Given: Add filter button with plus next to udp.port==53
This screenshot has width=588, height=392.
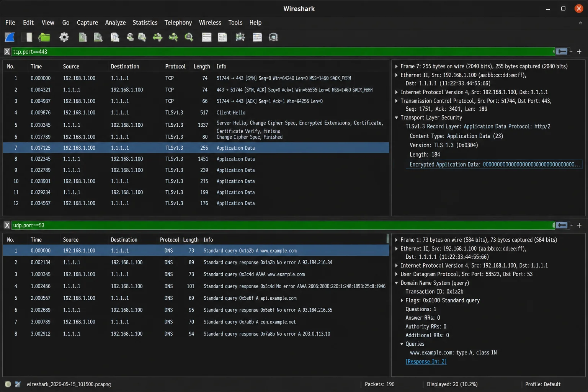Looking at the screenshot, I should 579,225.
